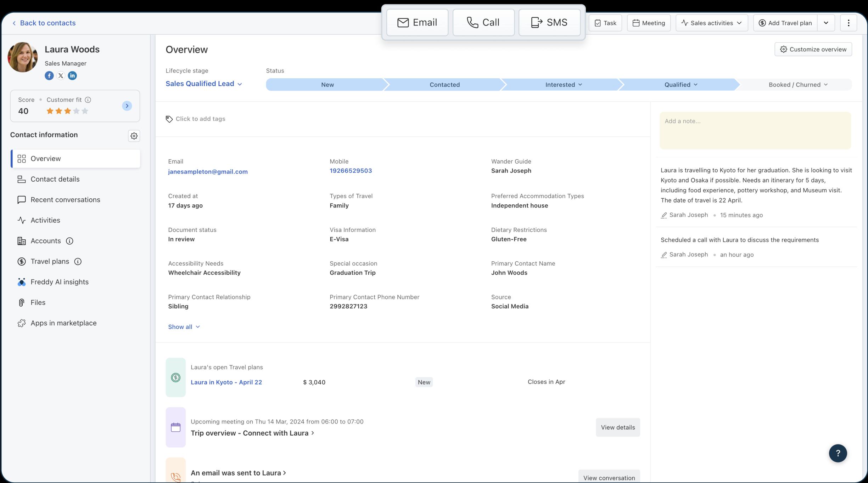Open Laura in Kyoto - April 22 travel plan
868x483 pixels.
coord(226,382)
